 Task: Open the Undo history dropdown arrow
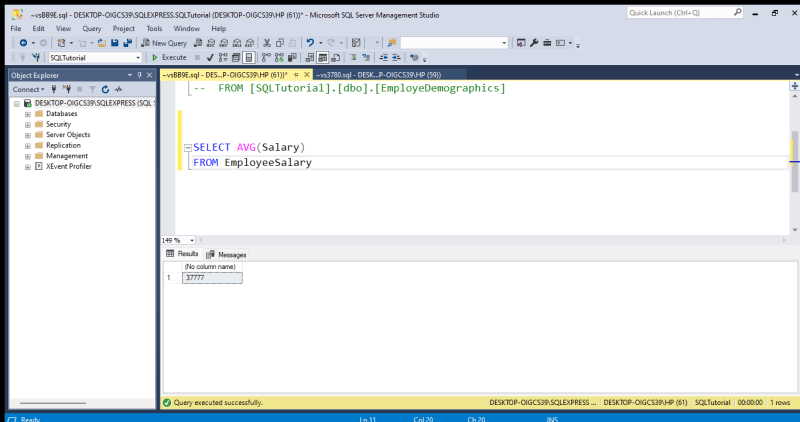click(320, 43)
